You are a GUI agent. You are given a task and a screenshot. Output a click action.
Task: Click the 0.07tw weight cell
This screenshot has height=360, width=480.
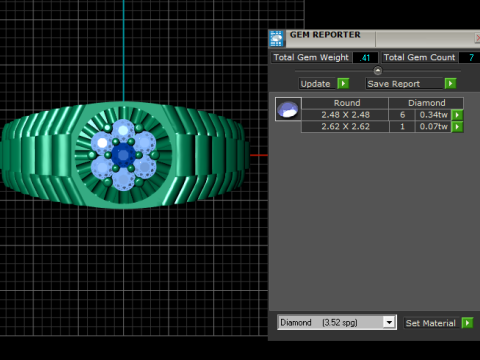[433, 127]
